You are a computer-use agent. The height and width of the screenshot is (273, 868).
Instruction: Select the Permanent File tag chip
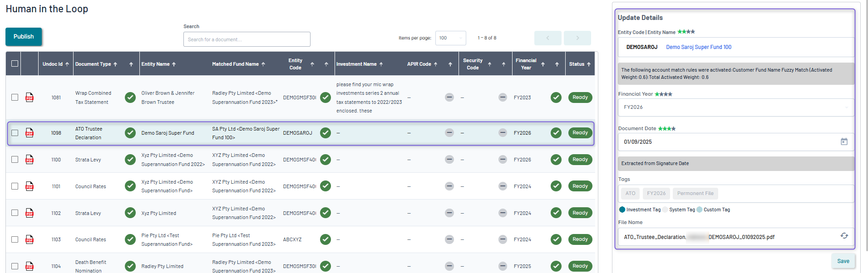tap(695, 194)
